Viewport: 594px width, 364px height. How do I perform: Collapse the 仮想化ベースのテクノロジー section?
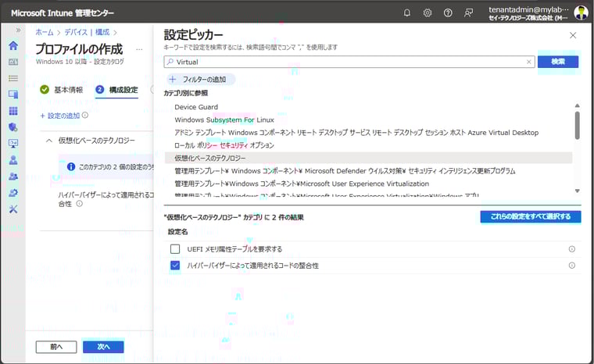pyautogui.click(x=49, y=141)
